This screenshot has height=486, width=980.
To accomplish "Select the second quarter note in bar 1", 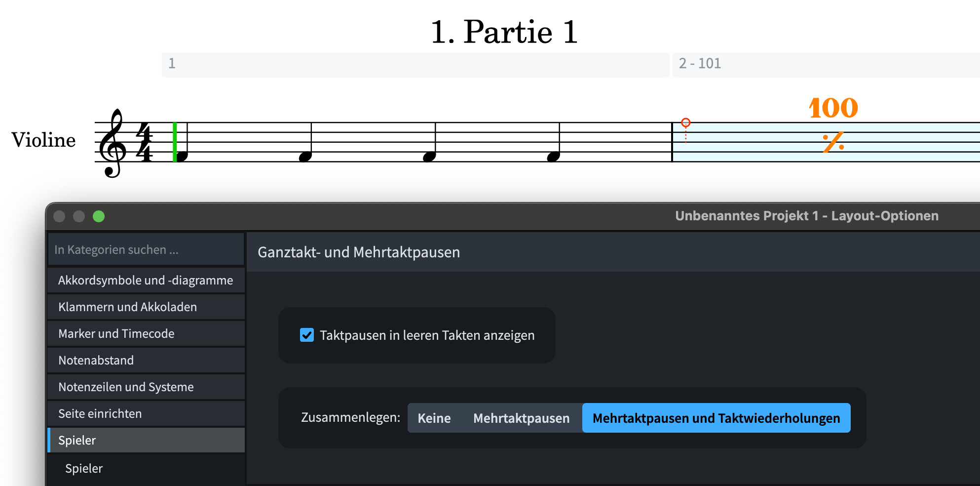I will (306, 156).
